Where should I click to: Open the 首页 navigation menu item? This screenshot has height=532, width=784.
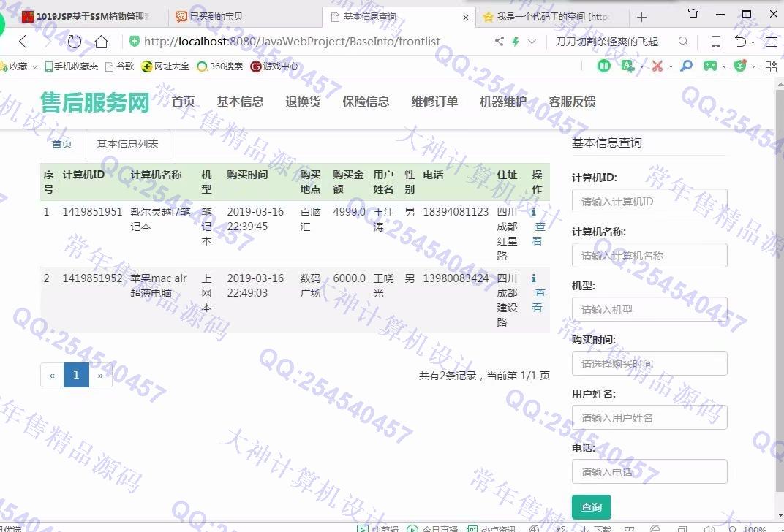click(183, 102)
